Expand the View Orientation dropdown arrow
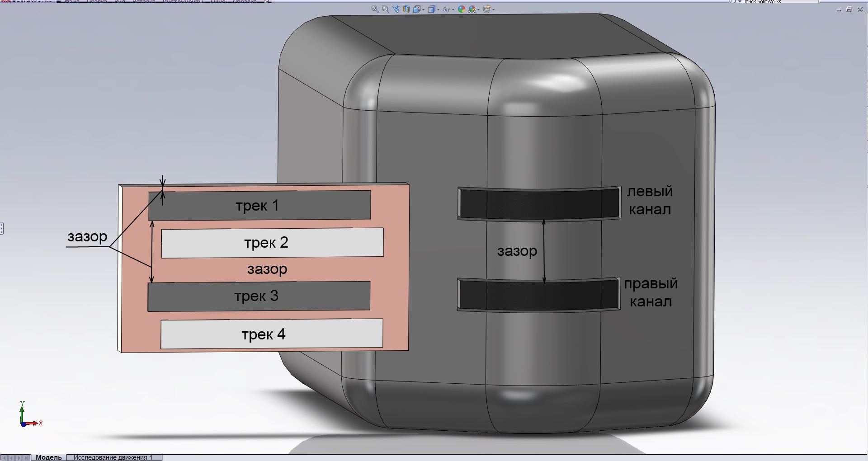 tap(423, 9)
